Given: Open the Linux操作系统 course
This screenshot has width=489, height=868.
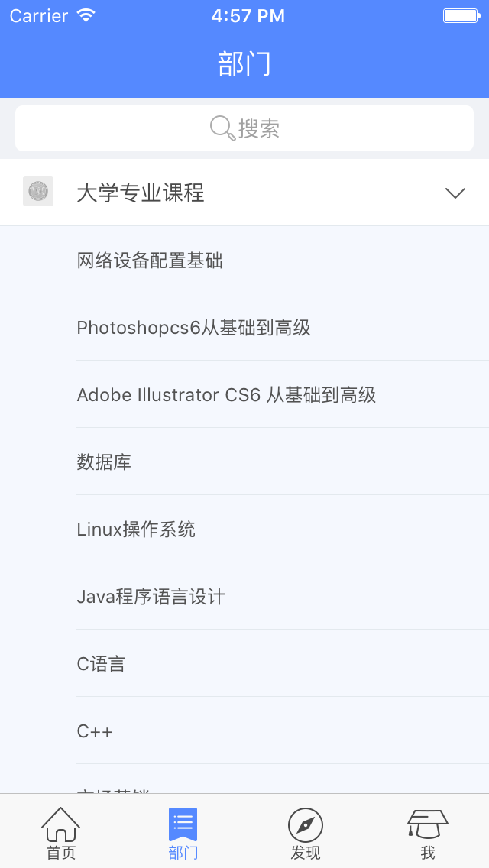Looking at the screenshot, I should [136, 530].
